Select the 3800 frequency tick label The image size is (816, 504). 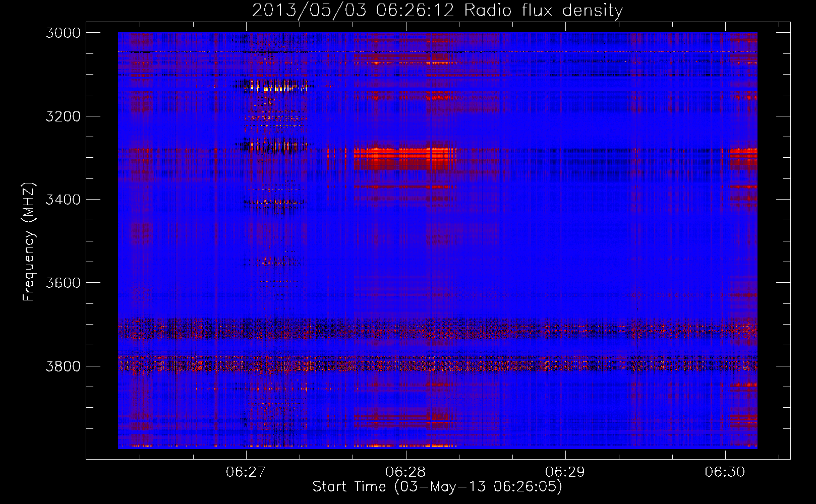63,366
